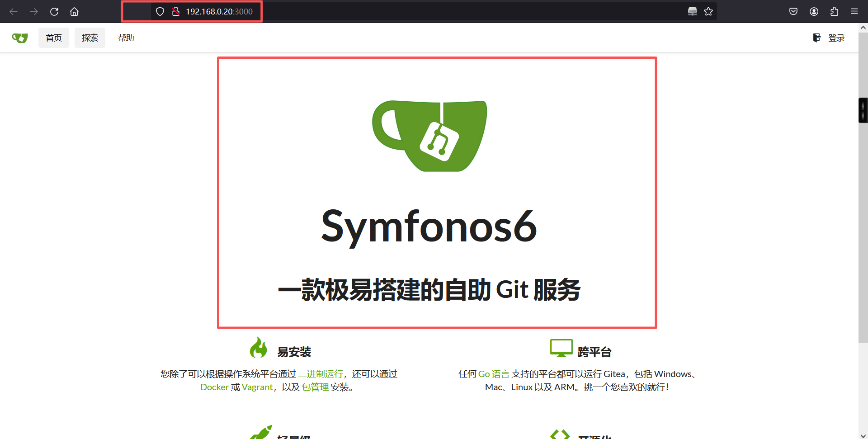Viewport: 868px width, 439px height.
Task: Open tracking protection shield icon
Action: click(x=160, y=12)
